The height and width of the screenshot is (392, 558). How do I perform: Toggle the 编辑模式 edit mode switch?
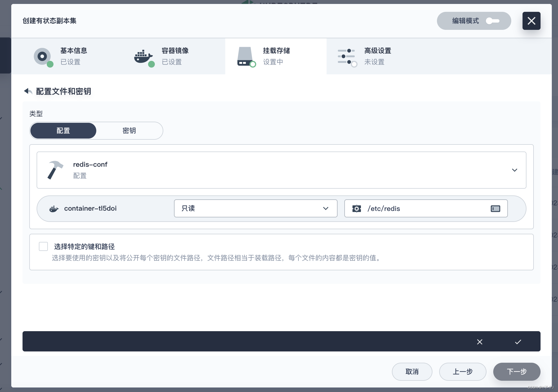click(x=492, y=21)
